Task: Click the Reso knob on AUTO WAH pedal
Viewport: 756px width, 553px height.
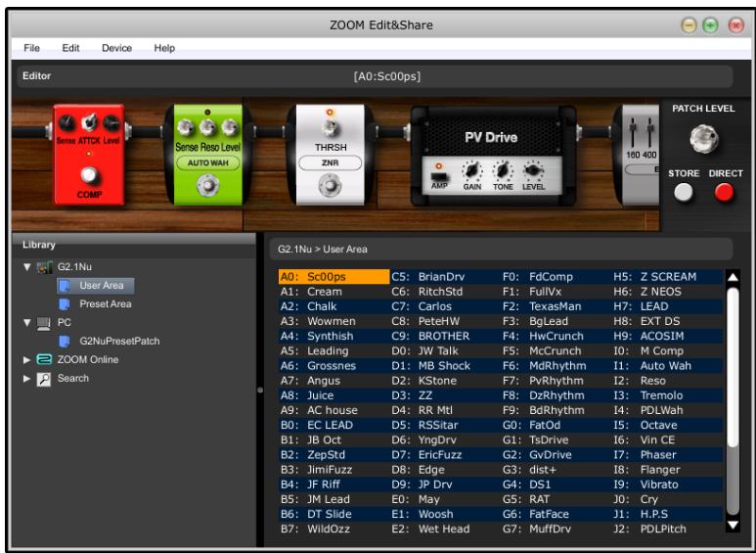Action: click(x=207, y=127)
